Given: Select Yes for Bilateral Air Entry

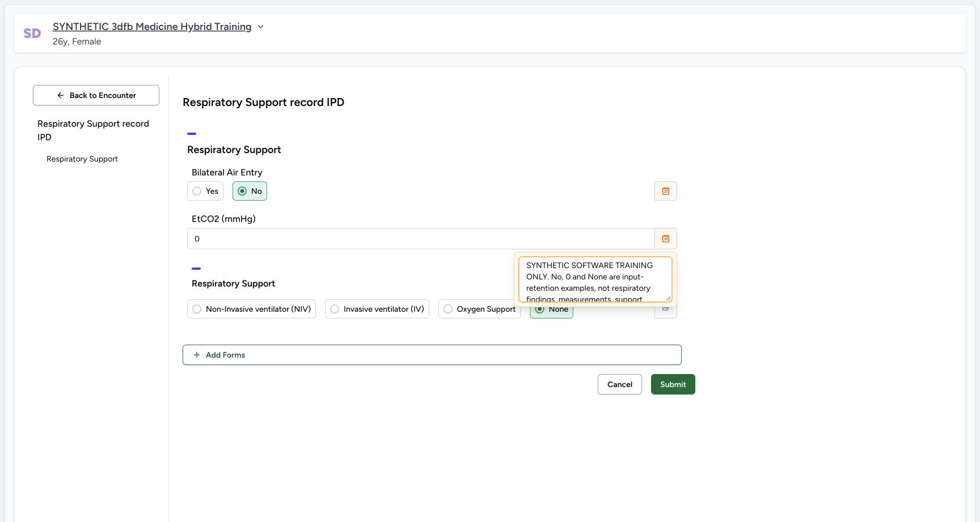Looking at the screenshot, I should [205, 191].
